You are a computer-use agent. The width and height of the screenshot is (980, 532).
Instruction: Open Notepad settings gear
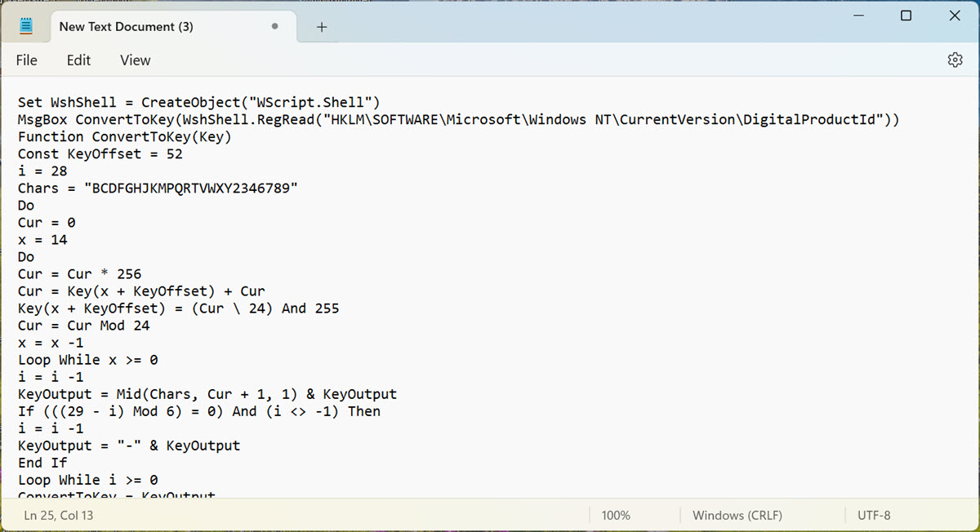point(955,60)
